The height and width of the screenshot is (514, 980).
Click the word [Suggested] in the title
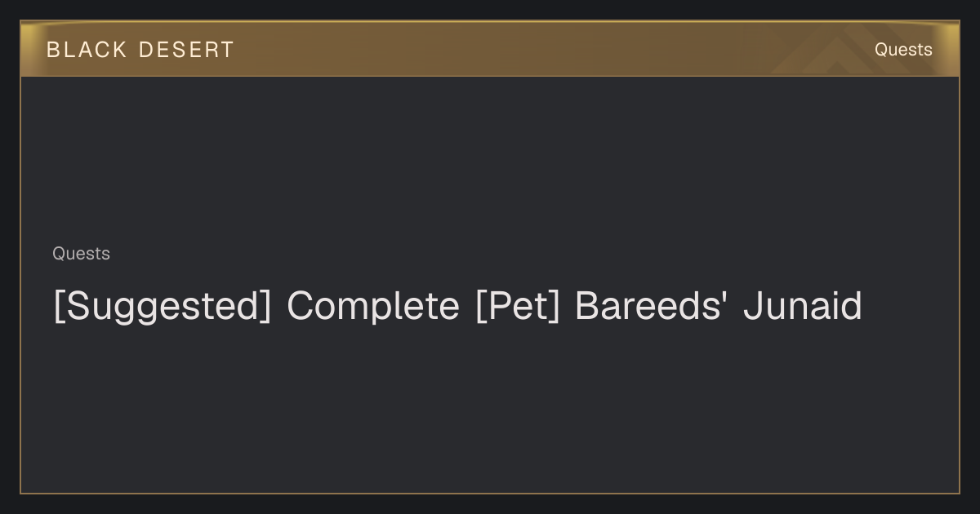[x=162, y=307]
